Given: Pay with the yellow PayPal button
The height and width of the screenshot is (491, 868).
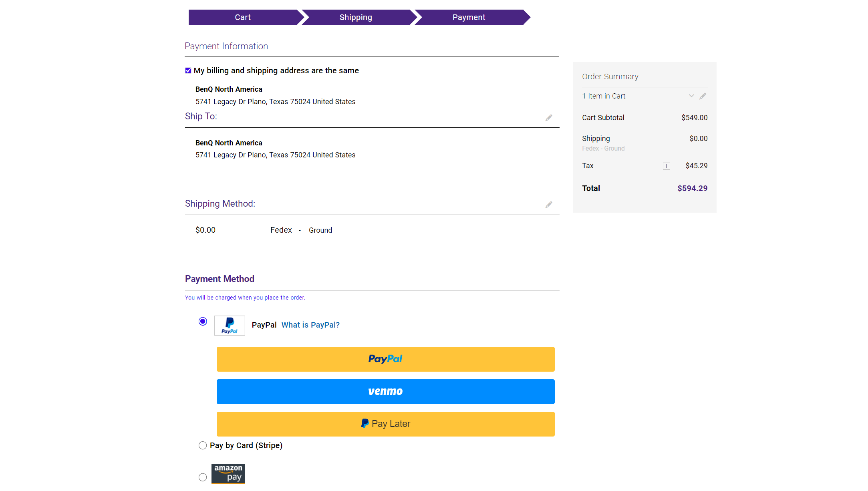Looking at the screenshot, I should click(x=386, y=359).
